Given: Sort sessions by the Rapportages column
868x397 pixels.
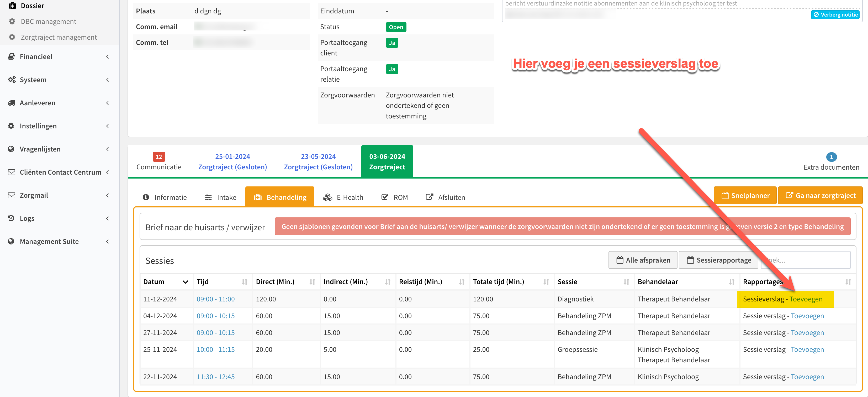Looking at the screenshot, I should pos(798,282).
